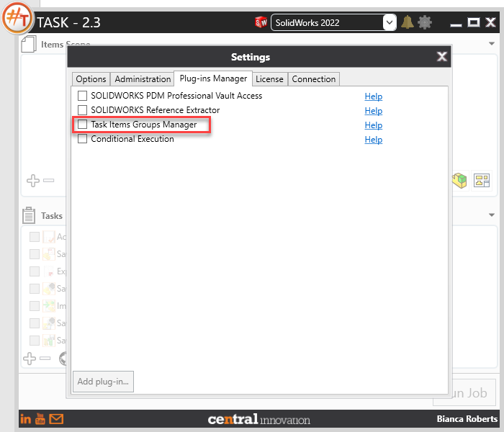The width and height of the screenshot is (504, 432).
Task: Open the notifications bell icon
Action: point(408,22)
